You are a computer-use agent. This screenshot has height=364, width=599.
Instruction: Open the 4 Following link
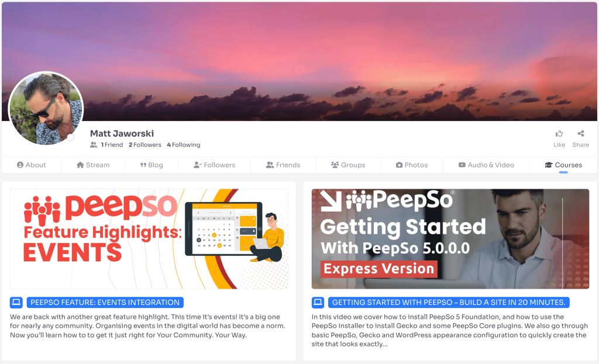click(183, 145)
